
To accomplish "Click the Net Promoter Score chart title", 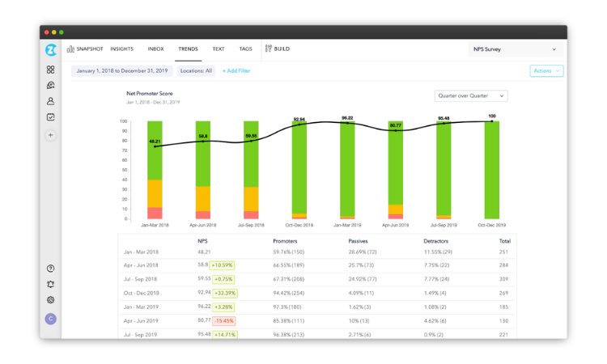I will tap(150, 94).
